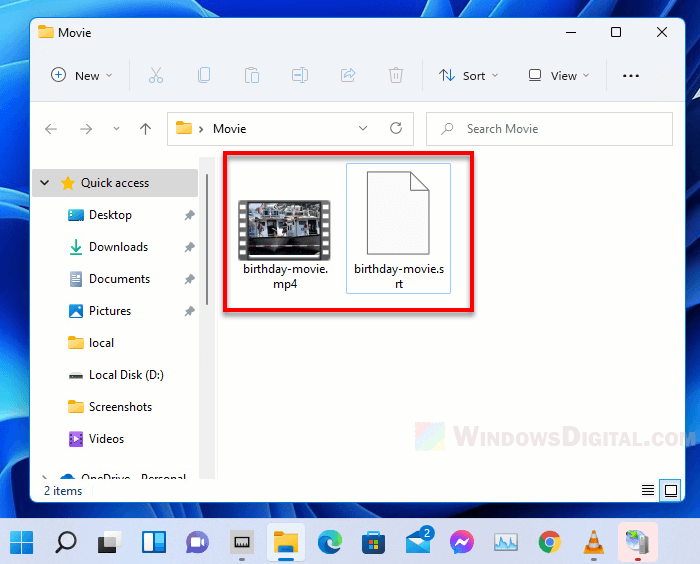Screen dimensions: 700x564
Task: Click the Copy icon in toolbar
Action: coord(204,75)
